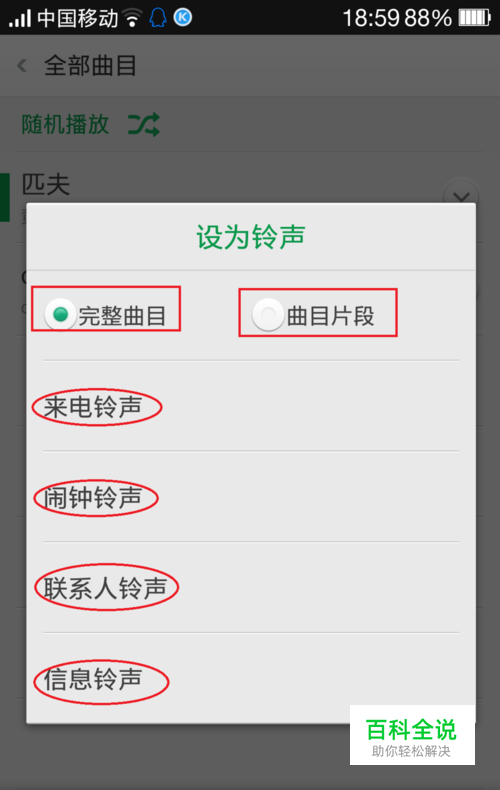500x790 pixels.
Task: Tap the shuffle icon next to 随机播放
Action: pos(144,124)
